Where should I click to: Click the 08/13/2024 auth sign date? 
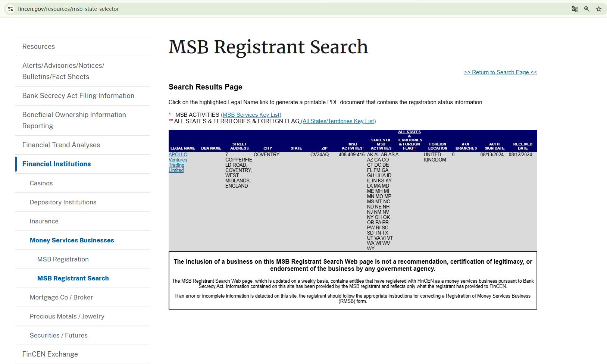click(492, 155)
